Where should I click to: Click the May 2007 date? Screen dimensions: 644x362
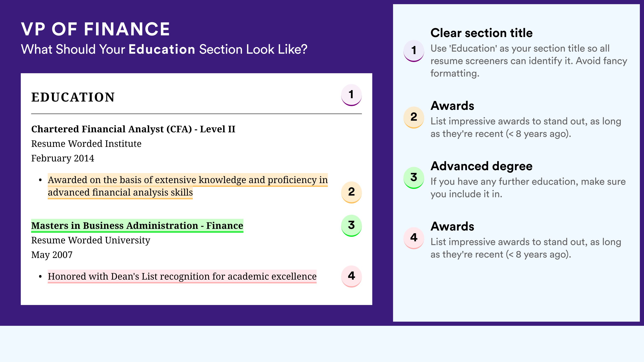[x=52, y=255]
